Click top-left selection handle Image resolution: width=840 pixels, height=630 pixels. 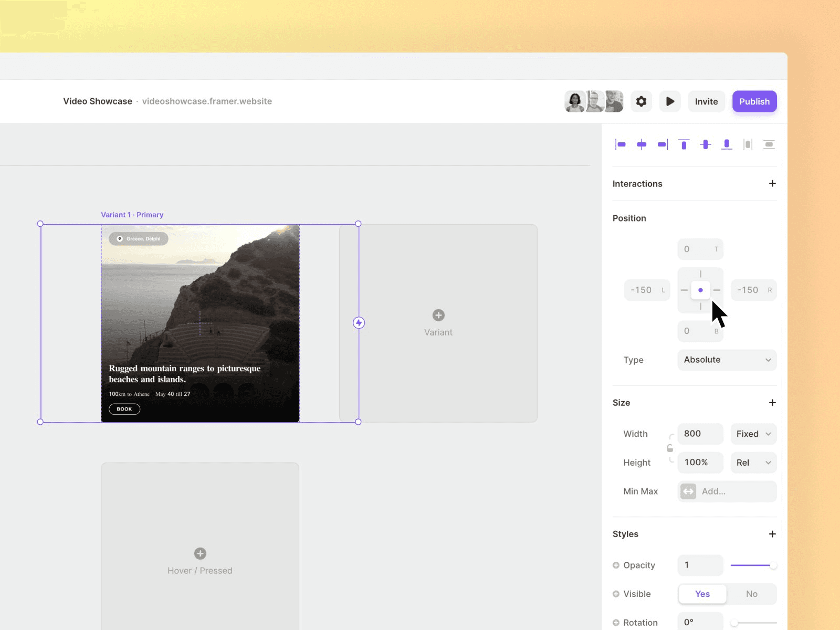pyautogui.click(x=40, y=224)
